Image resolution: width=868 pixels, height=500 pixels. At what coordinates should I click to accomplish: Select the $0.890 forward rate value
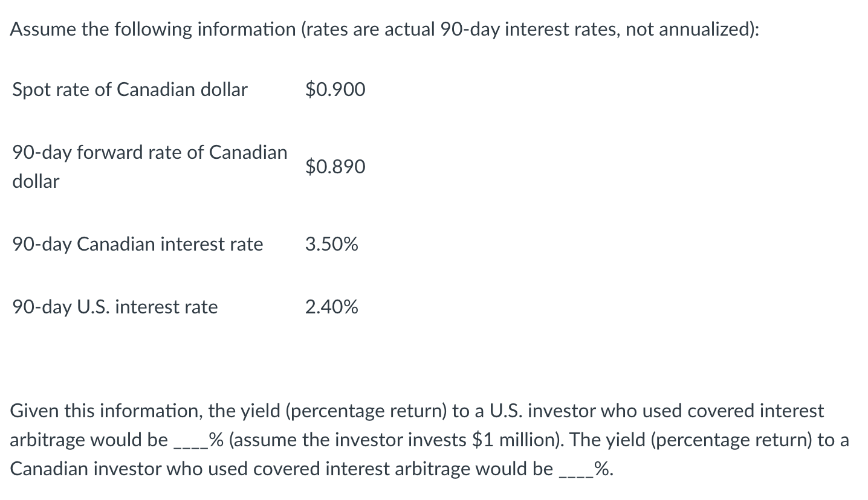point(335,167)
